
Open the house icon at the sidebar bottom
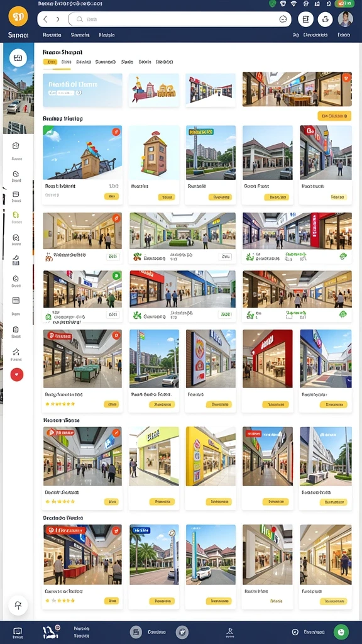(x=16, y=352)
